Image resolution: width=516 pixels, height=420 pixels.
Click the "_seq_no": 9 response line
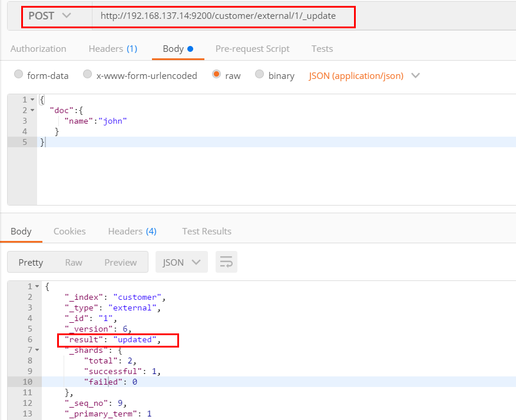(95, 404)
